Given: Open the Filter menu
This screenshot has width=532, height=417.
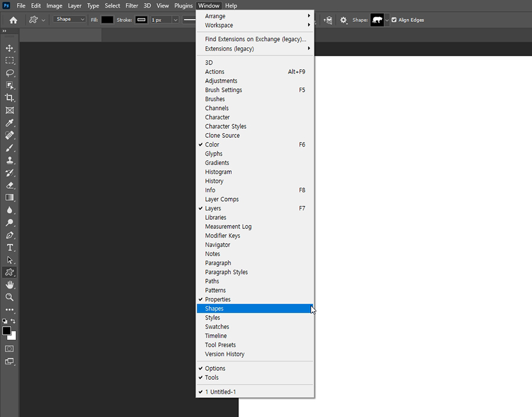Looking at the screenshot, I should (132, 6).
